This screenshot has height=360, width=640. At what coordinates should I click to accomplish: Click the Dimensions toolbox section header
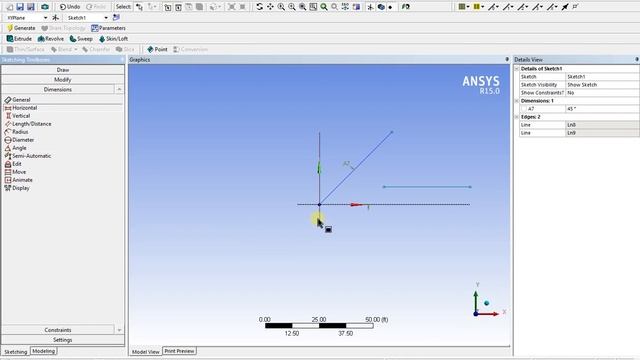click(x=58, y=89)
